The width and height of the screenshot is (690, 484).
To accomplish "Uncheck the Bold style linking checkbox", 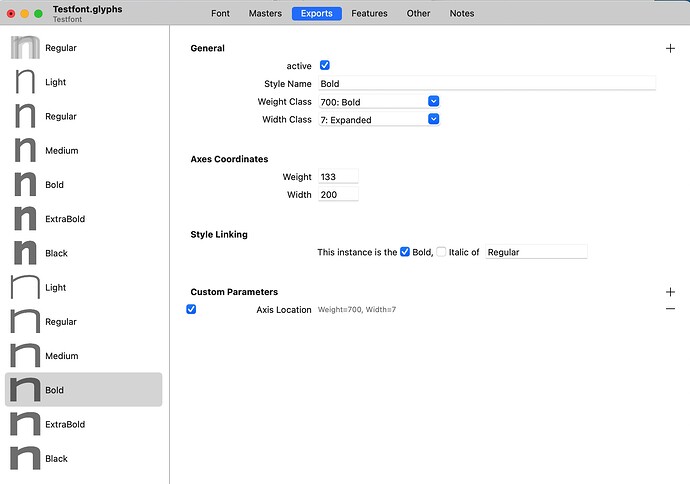I will click(x=405, y=252).
